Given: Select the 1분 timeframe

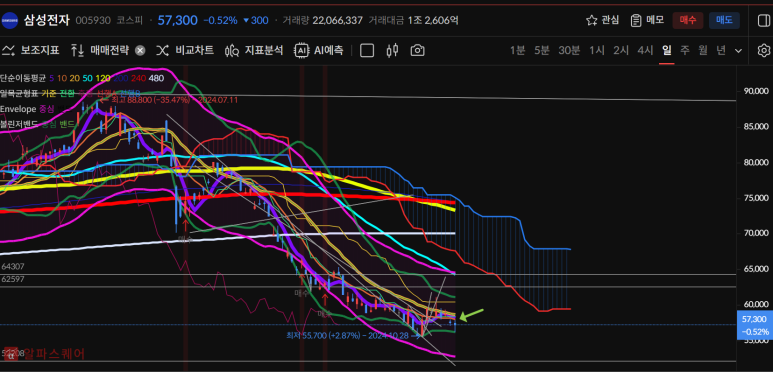Looking at the screenshot, I should click(x=518, y=50).
